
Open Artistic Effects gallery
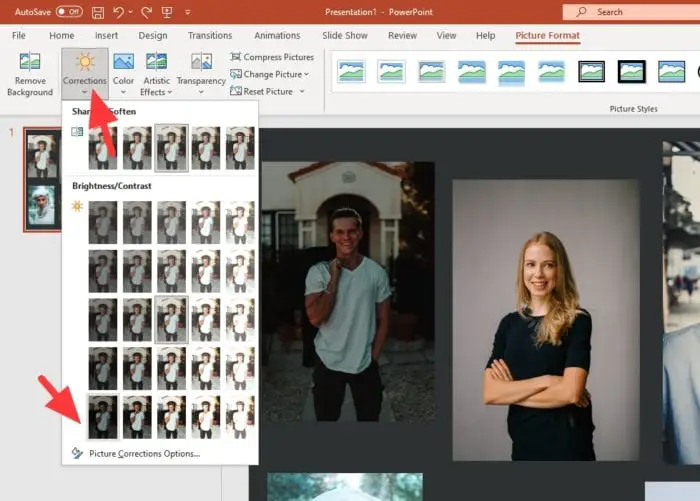point(156,63)
